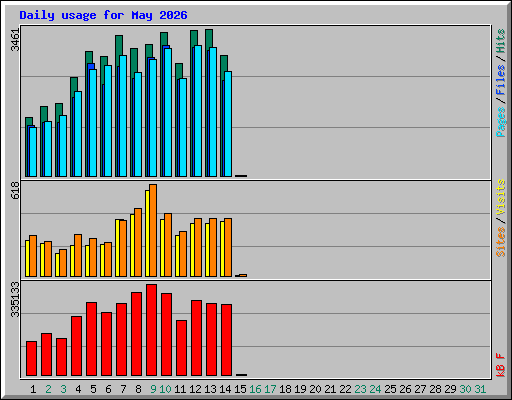Click day 4 on the x-axis

click(78, 389)
